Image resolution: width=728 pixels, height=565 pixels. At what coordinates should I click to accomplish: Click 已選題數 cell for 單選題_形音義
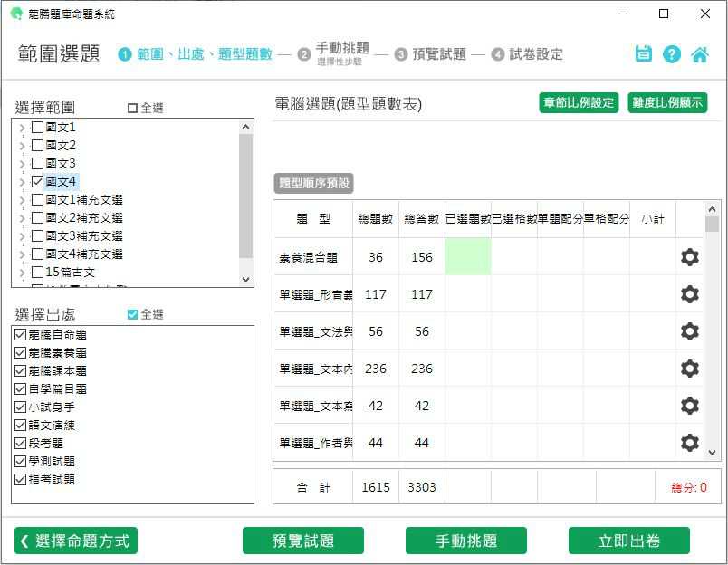tap(468, 294)
